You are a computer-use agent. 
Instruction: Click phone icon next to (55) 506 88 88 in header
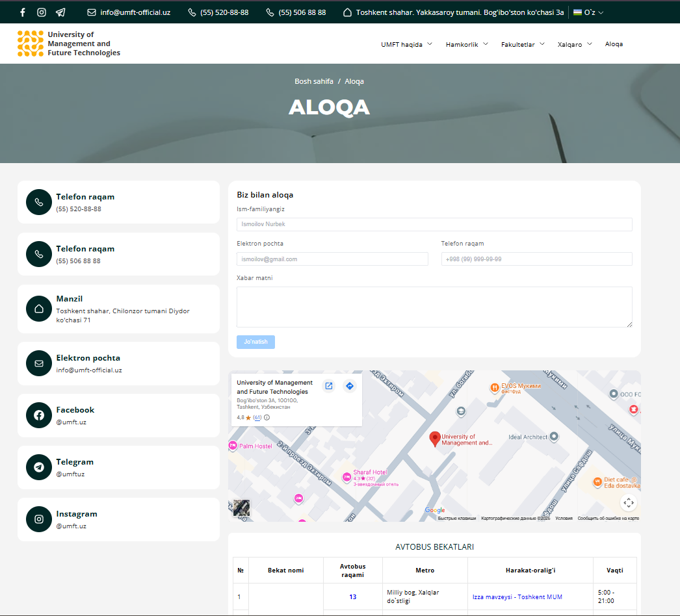tap(270, 12)
